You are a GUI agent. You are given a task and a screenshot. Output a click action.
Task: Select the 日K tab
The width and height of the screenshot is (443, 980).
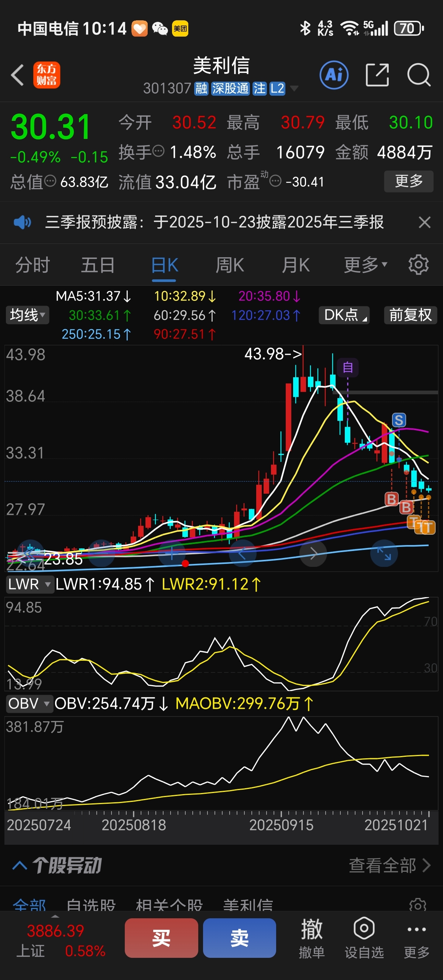(x=165, y=265)
